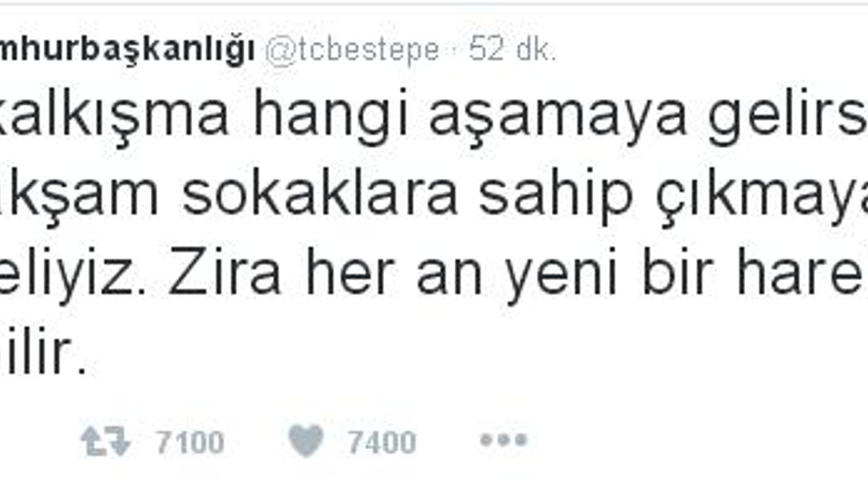868x488 pixels.
Task: Click the 7400 likes count
Action: [382, 443]
